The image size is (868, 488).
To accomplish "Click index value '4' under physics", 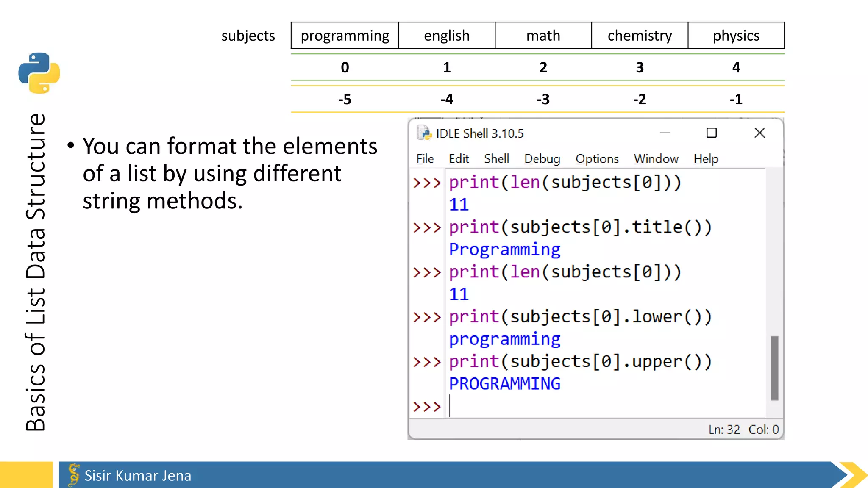I will [x=736, y=67].
